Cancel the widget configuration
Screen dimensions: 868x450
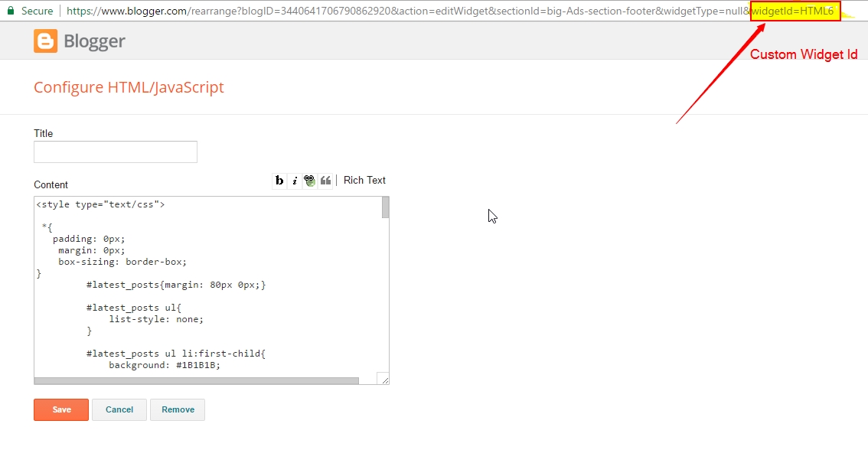pyautogui.click(x=119, y=409)
